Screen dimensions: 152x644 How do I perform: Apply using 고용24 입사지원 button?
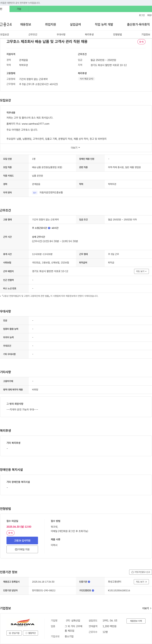pyautogui.click(x=22, y=540)
